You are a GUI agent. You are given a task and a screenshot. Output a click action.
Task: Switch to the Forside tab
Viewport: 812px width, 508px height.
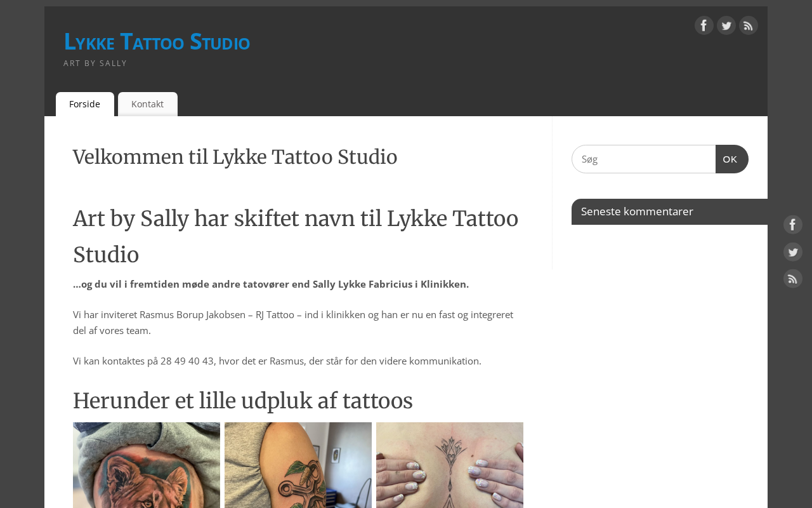click(x=85, y=104)
